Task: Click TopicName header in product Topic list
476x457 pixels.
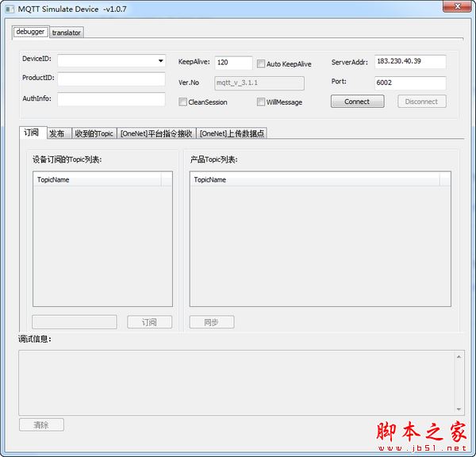Action: (314, 180)
